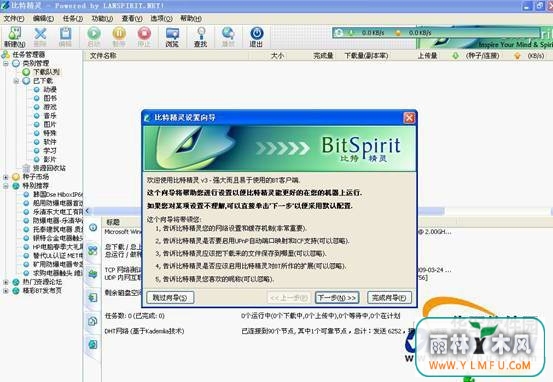Collapse the 特别推荐 tree node
The width and height of the screenshot is (553, 382).
(x=5, y=186)
